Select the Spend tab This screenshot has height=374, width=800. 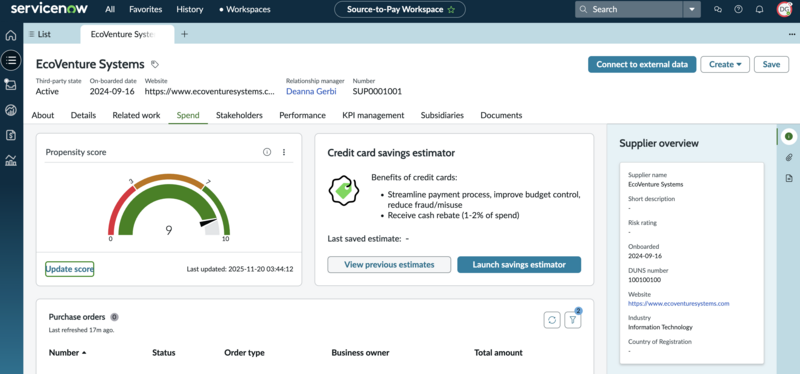188,115
